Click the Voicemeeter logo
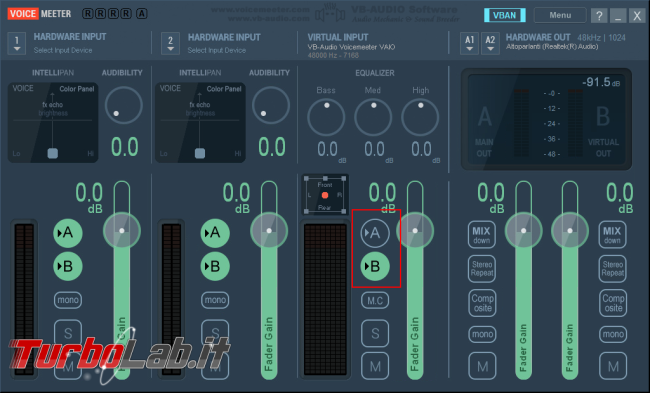 pyautogui.click(x=39, y=14)
